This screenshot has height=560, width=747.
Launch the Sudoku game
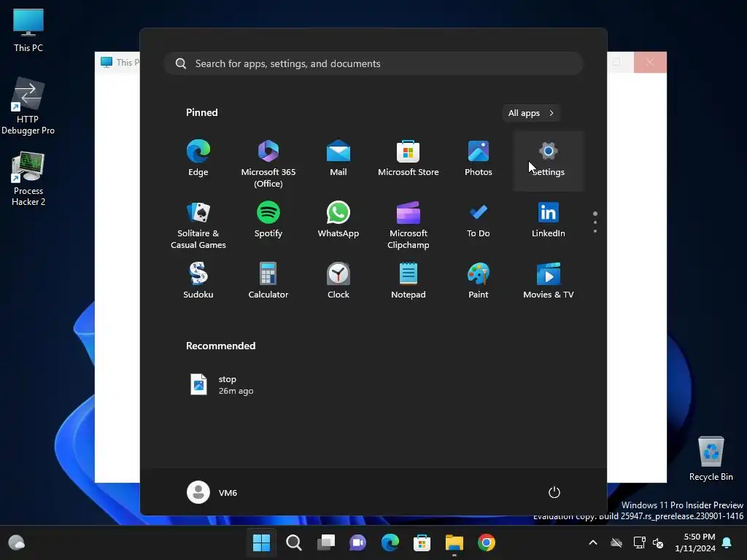(198, 281)
